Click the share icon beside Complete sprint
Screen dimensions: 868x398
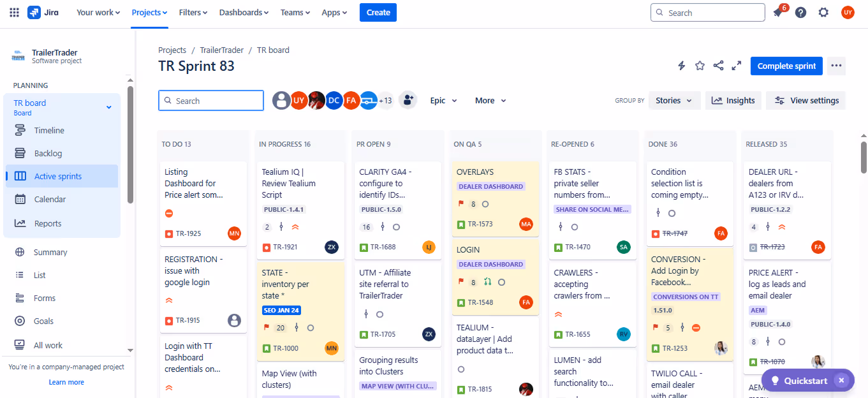(718, 66)
